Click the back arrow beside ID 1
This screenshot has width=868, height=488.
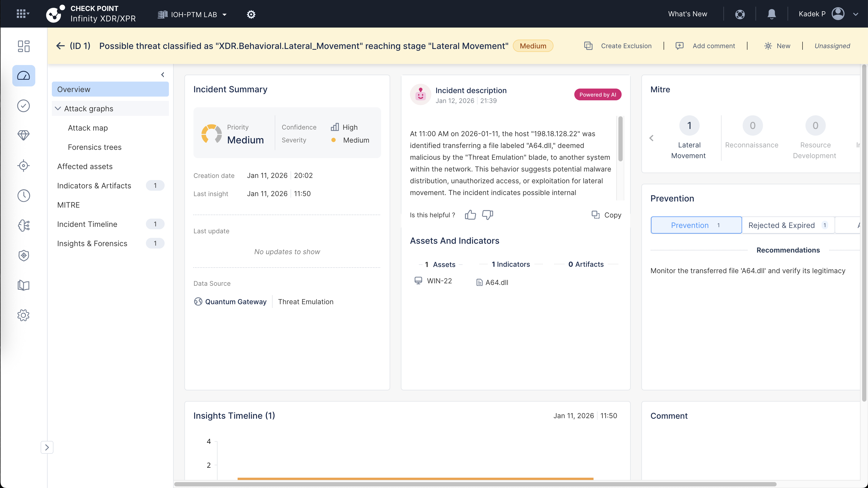click(x=60, y=46)
